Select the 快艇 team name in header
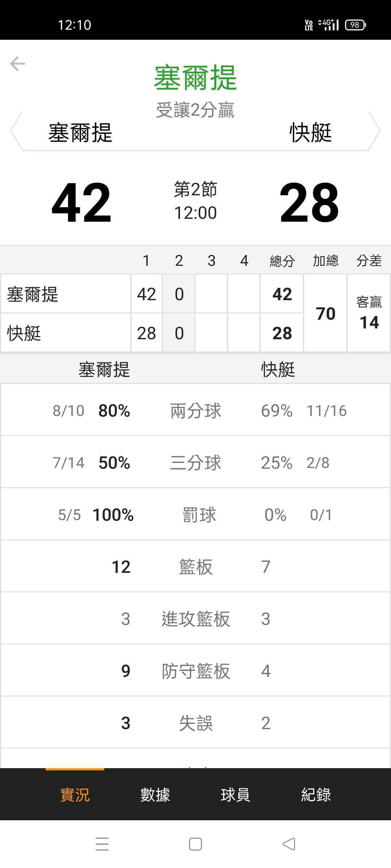The width and height of the screenshot is (391, 868). (310, 132)
